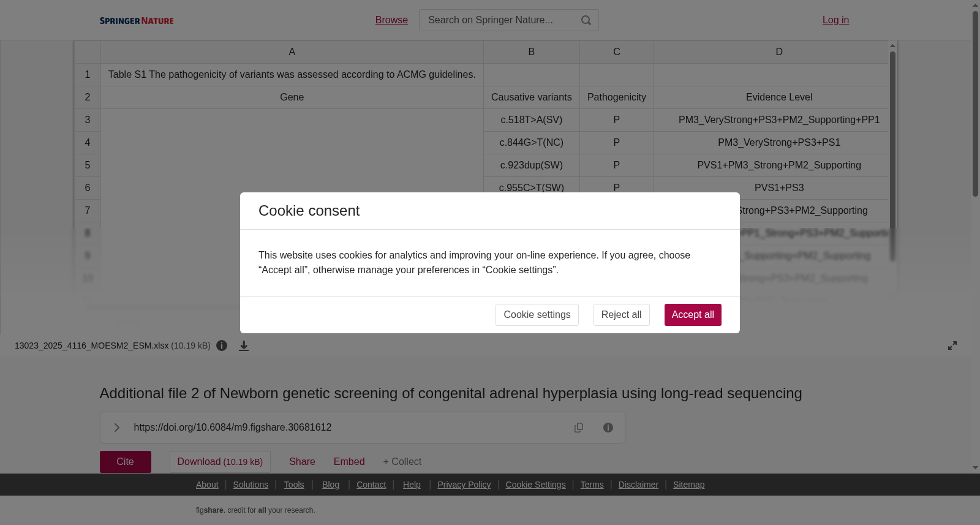Click cell 'PVS1+PS3'
980x525 pixels.
click(771, 188)
